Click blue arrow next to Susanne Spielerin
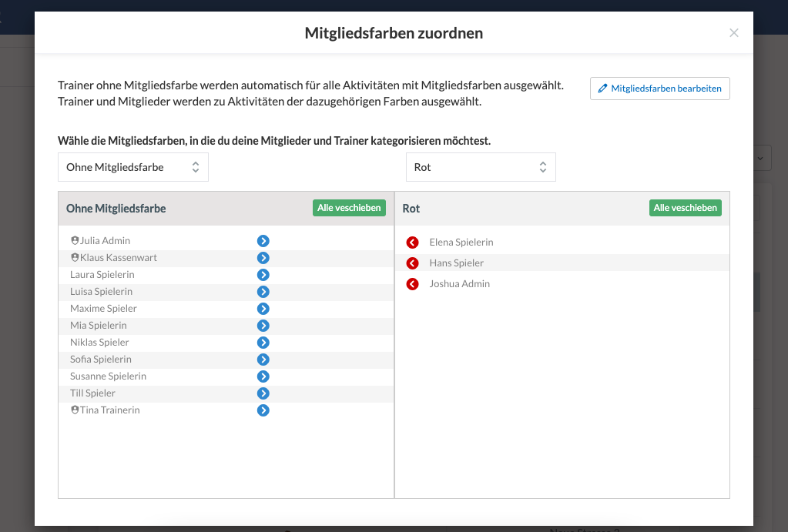The height and width of the screenshot is (532, 788). (263, 376)
